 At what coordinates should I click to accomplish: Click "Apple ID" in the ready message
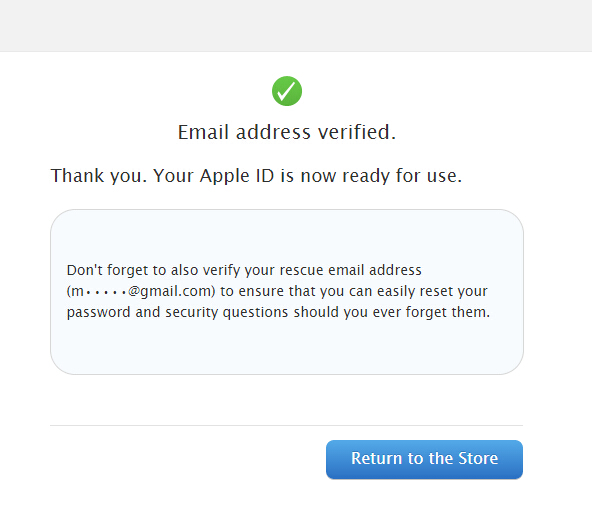[x=237, y=176]
